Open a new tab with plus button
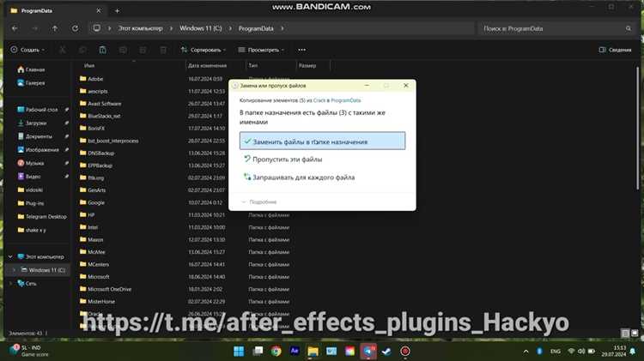Screen dimensions: 644x361 tap(117, 10)
